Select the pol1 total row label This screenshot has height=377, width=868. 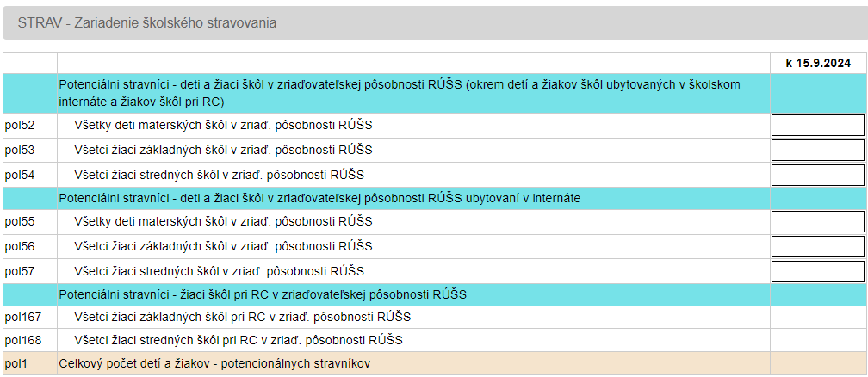pyautogui.click(x=15, y=364)
